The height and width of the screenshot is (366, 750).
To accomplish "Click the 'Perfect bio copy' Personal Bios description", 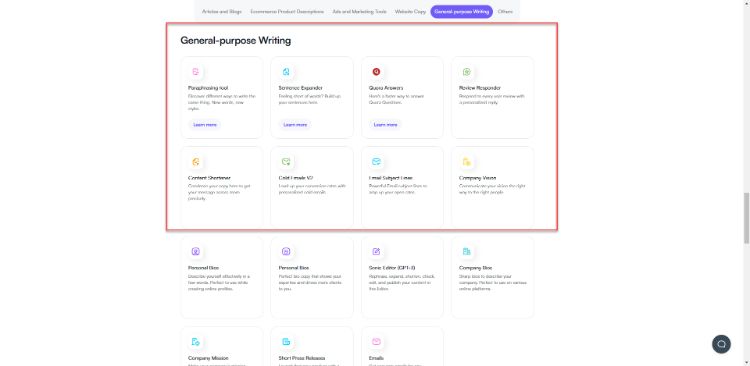I will 309,282.
